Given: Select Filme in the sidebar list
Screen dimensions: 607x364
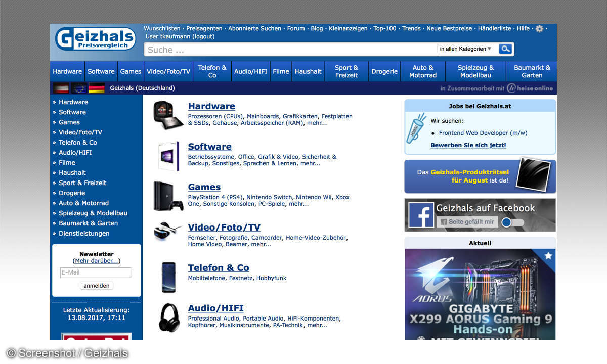Looking at the screenshot, I should [x=67, y=163].
